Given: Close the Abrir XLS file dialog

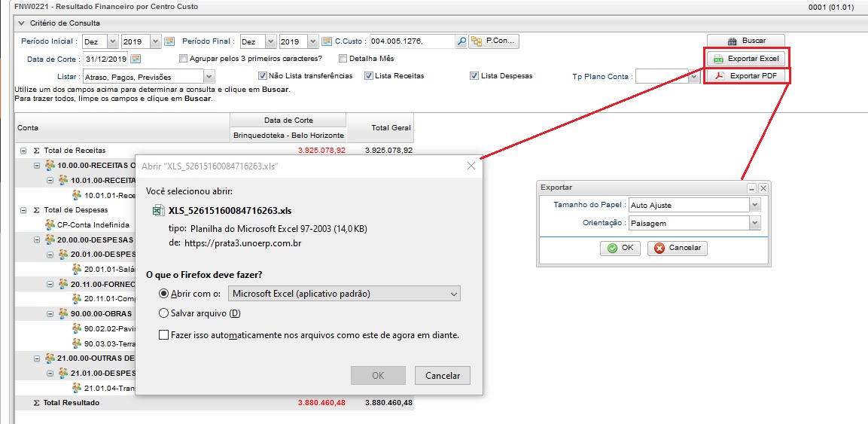Looking at the screenshot, I should 471,166.
